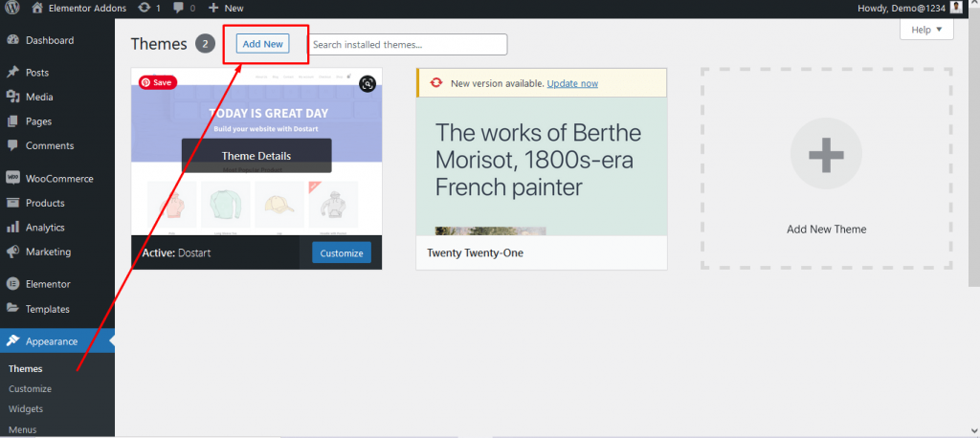Viewport: 980px width, 438px height.
Task: Open the Themes submenu item
Action: [26, 368]
